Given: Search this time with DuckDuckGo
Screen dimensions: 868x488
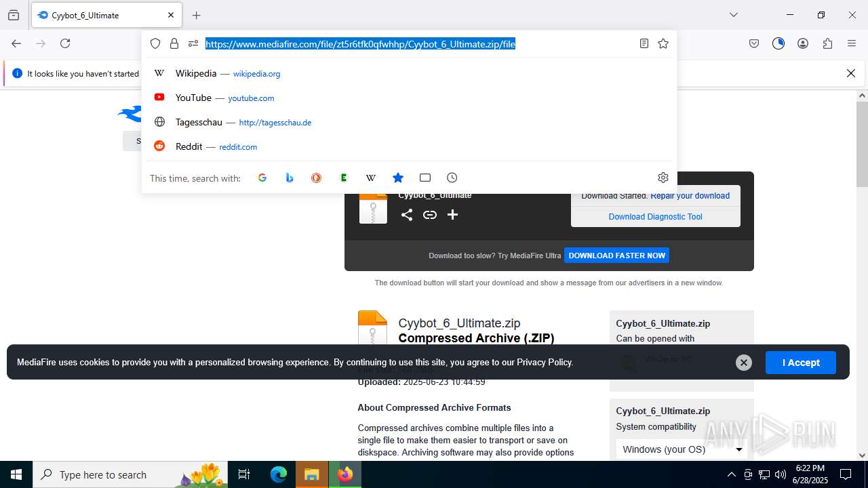Looking at the screenshot, I should (x=316, y=178).
